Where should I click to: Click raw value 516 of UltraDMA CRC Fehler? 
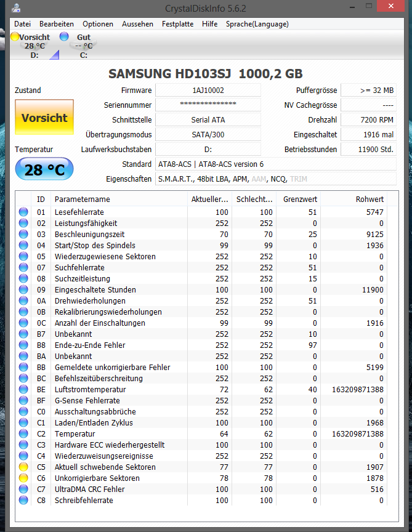[x=377, y=490]
